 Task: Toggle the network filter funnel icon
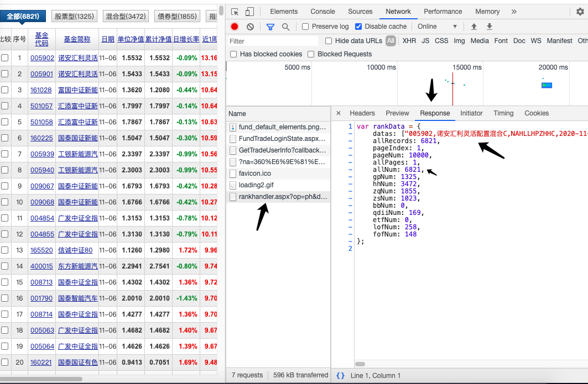coord(270,27)
